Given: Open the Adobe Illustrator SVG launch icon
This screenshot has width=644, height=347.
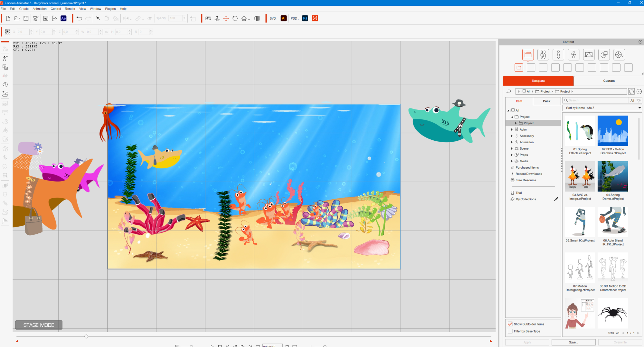Looking at the screenshot, I should 284,18.
